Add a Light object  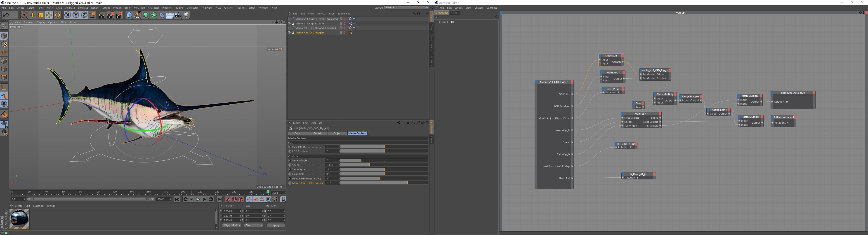pos(186,15)
